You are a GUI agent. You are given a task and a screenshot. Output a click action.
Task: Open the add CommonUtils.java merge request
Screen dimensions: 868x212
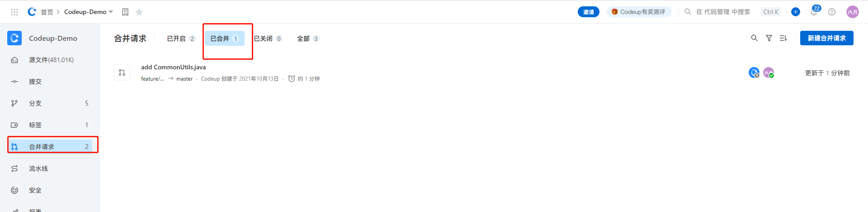pos(173,67)
